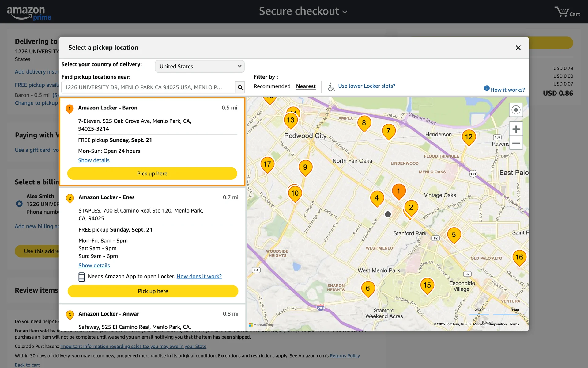Expand the Secure checkout dropdown chevron

point(345,12)
